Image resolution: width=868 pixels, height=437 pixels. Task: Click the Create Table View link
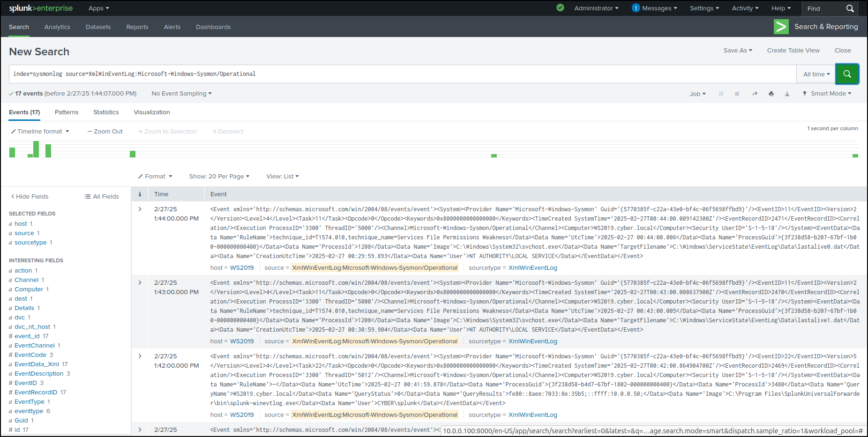pyautogui.click(x=793, y=50)
